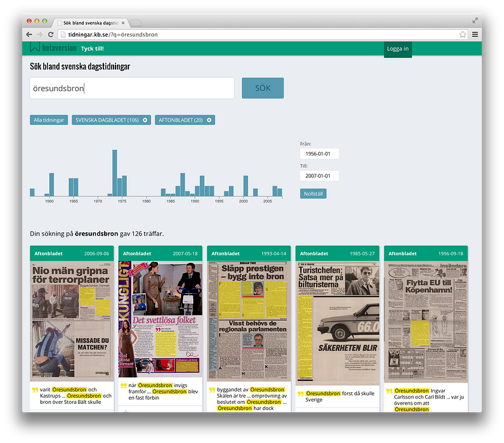Select the 'Sök bland svenska' browser tab
Image resolution: width=504 pixels, height=443 pixels.
coord(91,23)
